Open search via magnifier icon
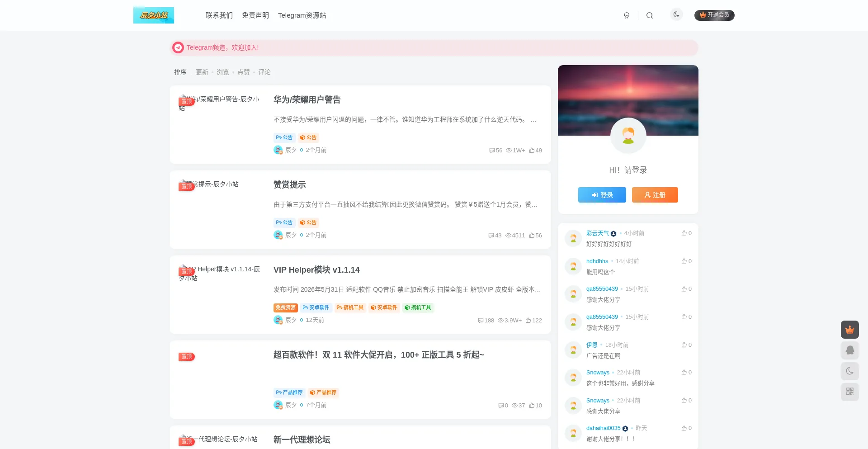The height and width of the screenshot is (449, 868). click(x=650, y=15)
